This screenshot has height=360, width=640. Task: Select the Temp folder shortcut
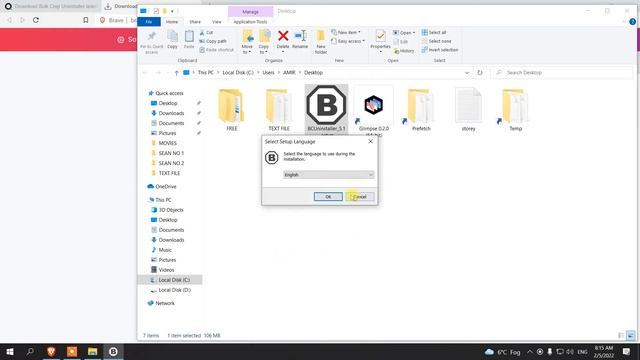click(x=516, y=109)
